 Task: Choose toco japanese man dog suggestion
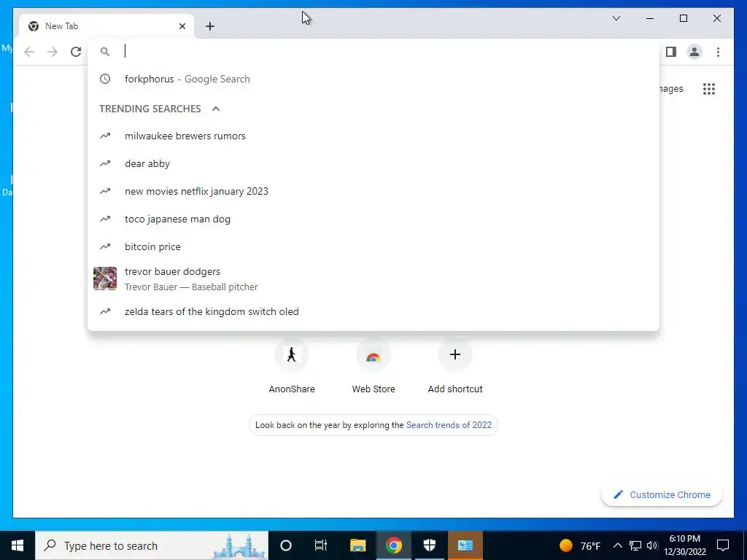373,219
